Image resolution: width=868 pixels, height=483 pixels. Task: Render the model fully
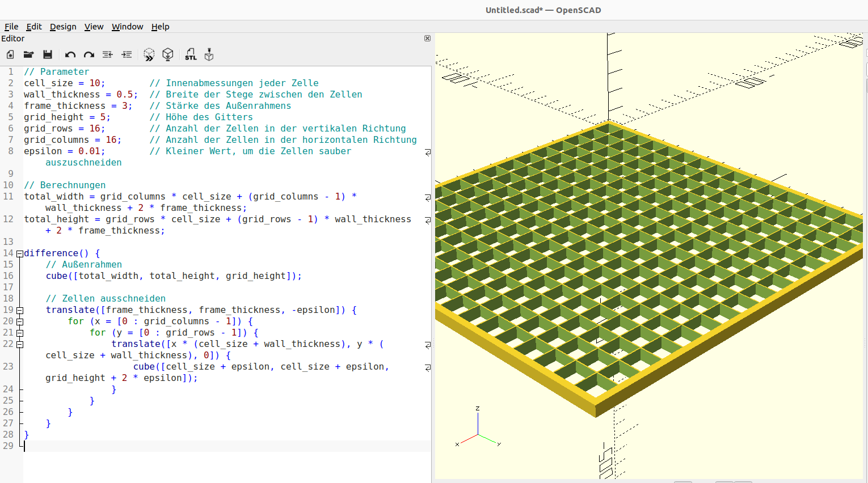167,54
